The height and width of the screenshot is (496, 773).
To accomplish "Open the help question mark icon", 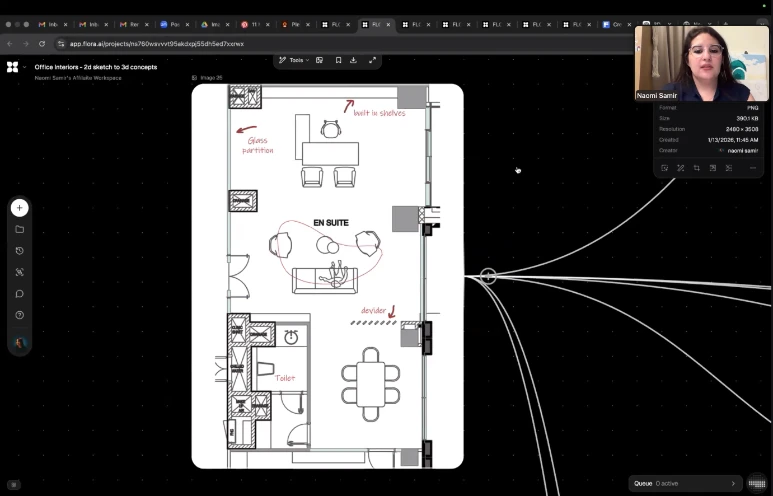I will (x=19, y=315).
